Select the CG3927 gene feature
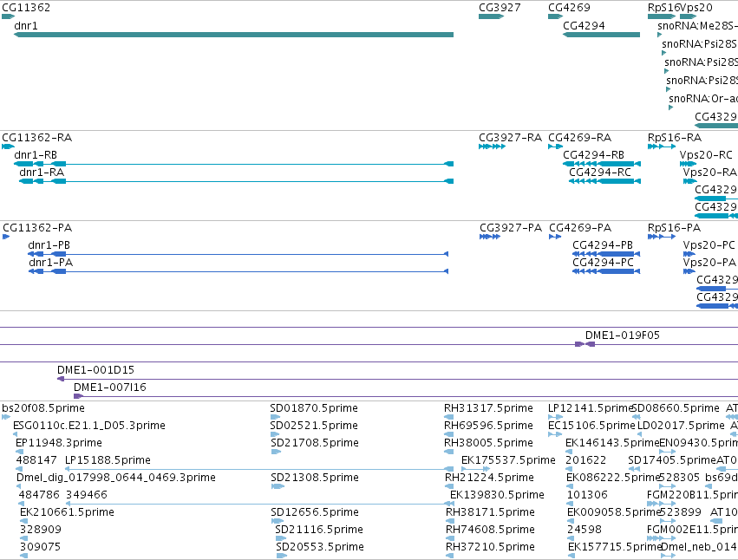The image size is (738, 560). pos(491,16)
